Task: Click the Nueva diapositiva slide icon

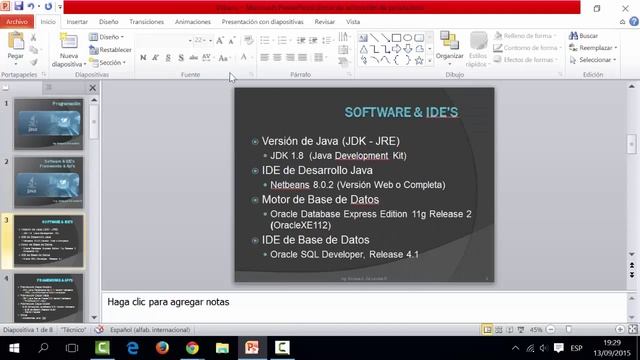Action: pyautogui.click(x=68, y=42)
